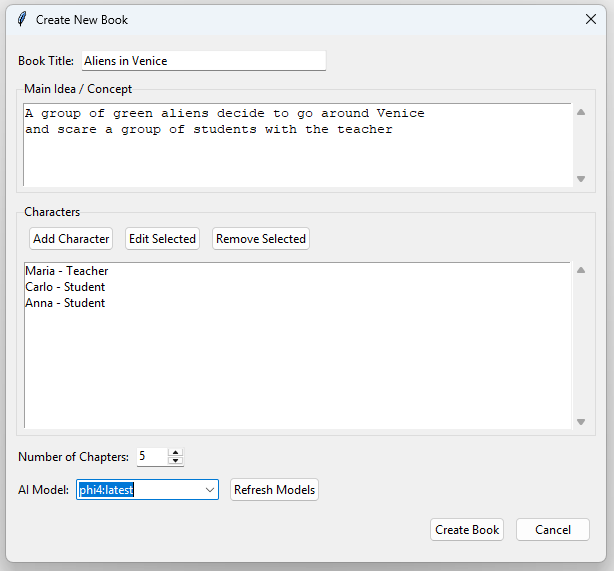Screen dimensions: 614x571
Task: Click the Remove Selected button
Action: click(261, 239)
